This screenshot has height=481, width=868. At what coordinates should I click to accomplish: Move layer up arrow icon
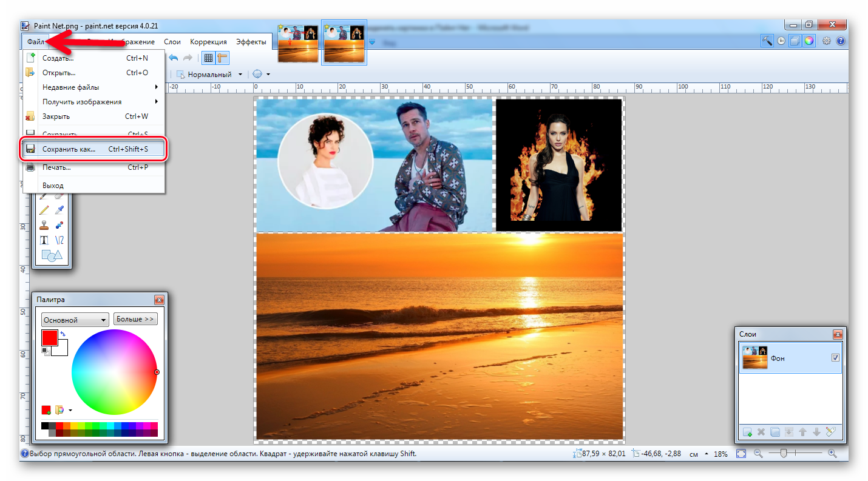tap(802, 432)
